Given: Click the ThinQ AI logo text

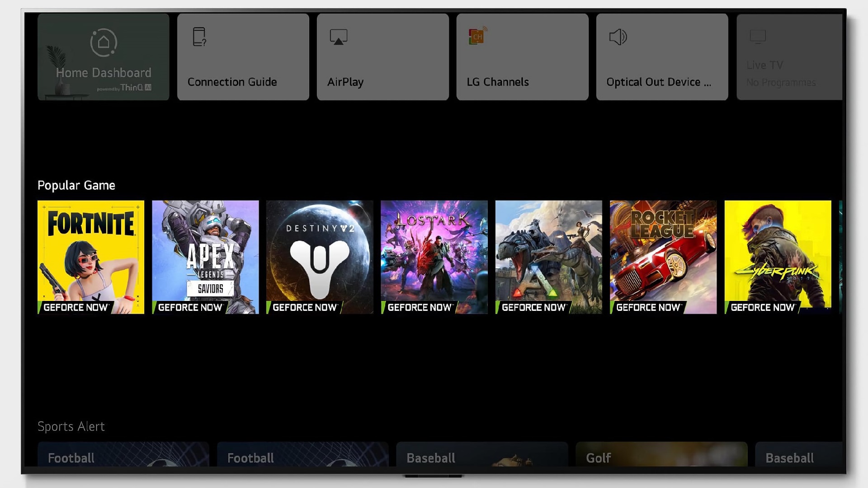Looking at the screenshot, I should [136, 88].
